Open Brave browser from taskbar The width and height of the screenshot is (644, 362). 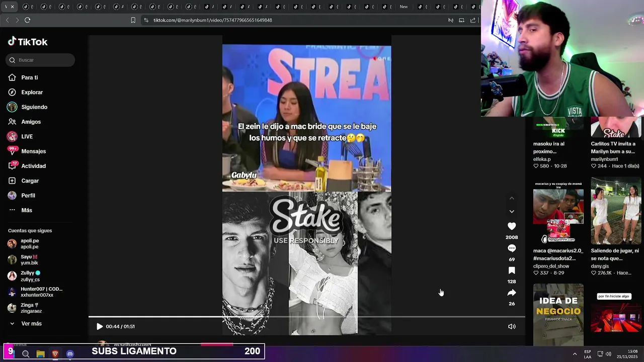coord(55,354)
